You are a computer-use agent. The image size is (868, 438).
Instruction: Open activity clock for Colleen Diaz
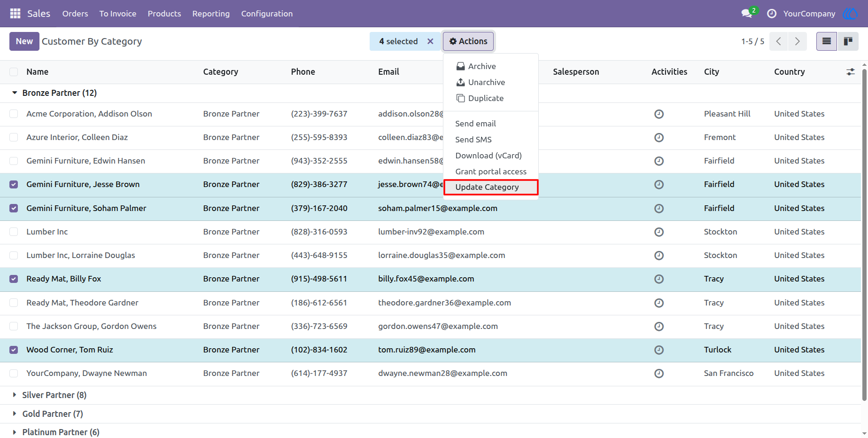coord(659,138)
